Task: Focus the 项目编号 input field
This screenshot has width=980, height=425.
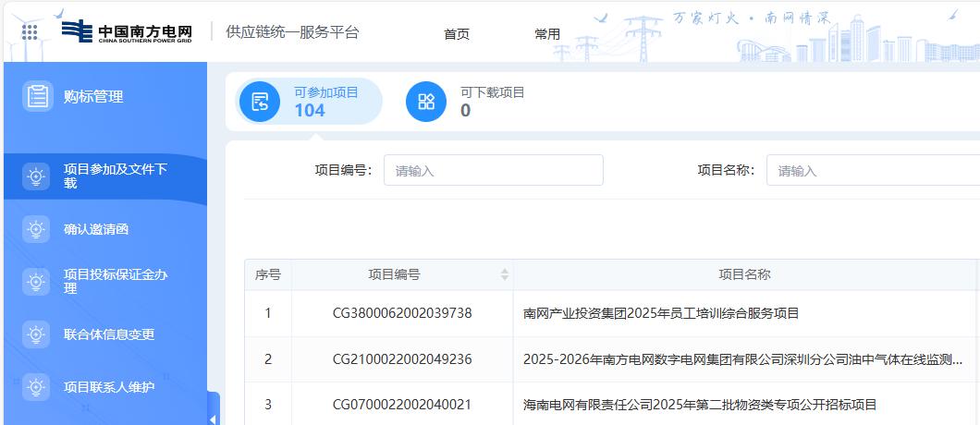Action: [x=494, y=170]
